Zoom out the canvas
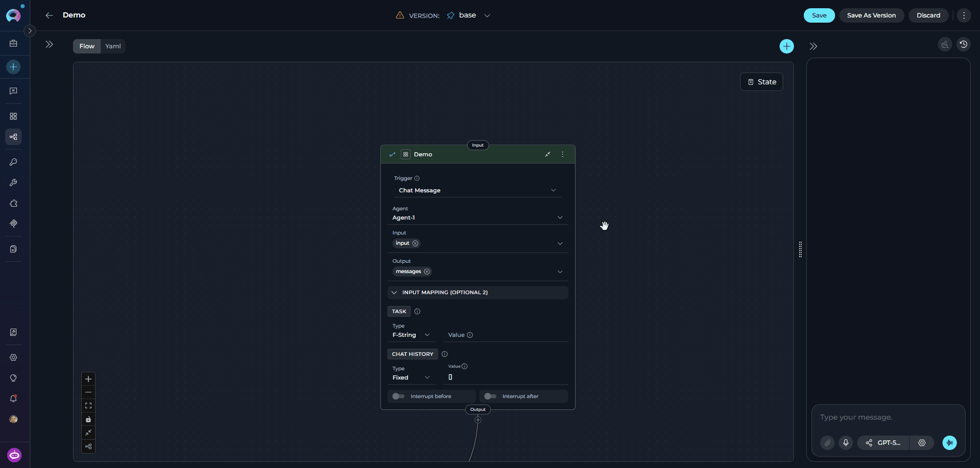Screen dimensions: 980x468 (x=88, y=392)
